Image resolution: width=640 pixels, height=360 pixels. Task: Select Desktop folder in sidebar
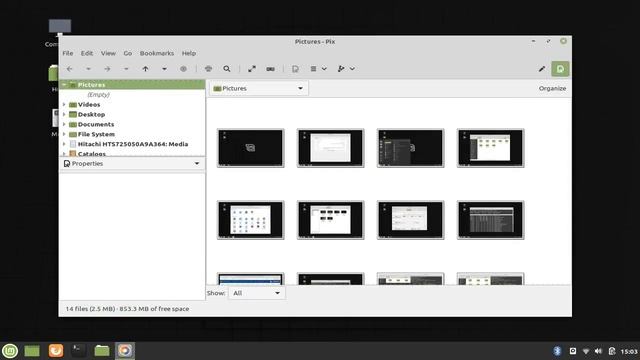(x=91, y=114)
